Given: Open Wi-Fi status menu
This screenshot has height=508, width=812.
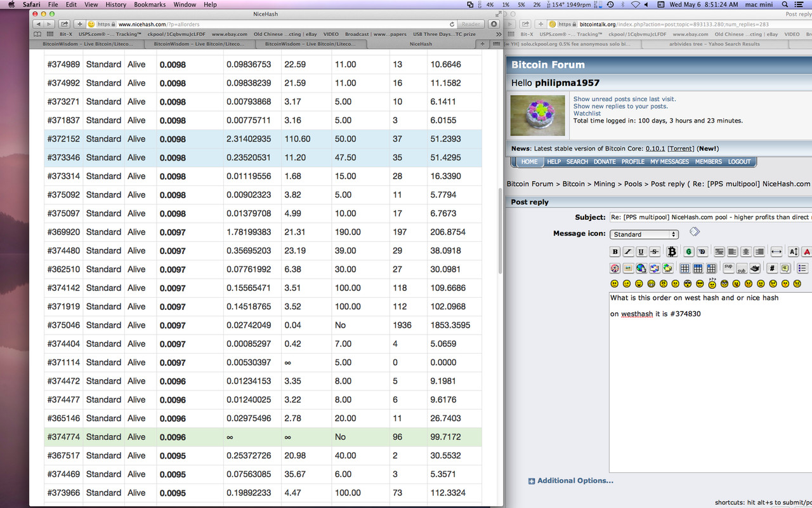Looking at the screenshot, I should (636, 4).
